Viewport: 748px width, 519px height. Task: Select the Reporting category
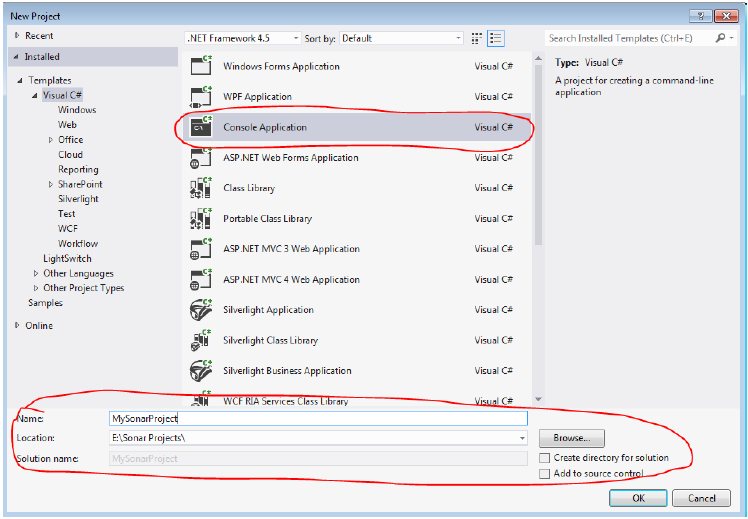coord(78,169)
